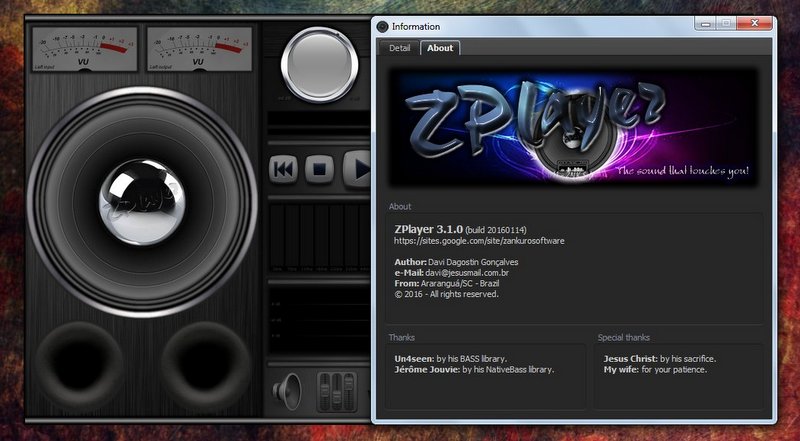The height and width of the screenshot is (441, 800).
Task: Click the 'Author:' Davi Dagostin Gonçalves line
Action: [456, 262]
